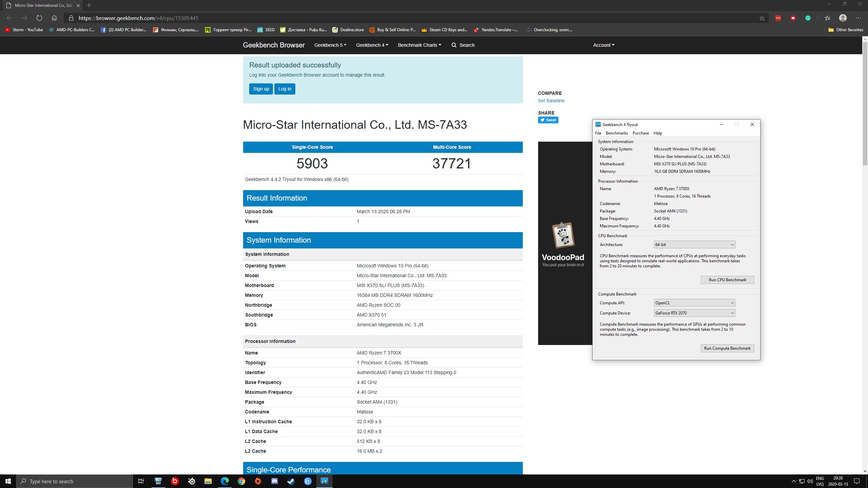Open the Grammarly extension icon
868x488 pixels.
[808, 18]
